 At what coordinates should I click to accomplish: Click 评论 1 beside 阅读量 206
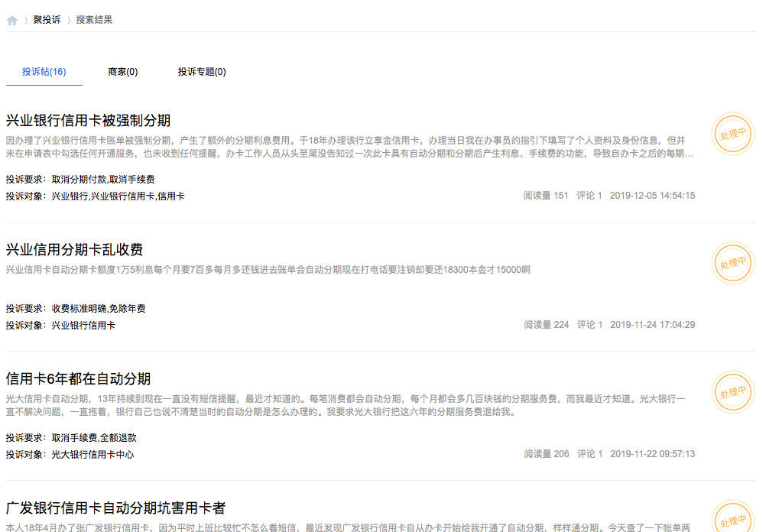click(589, 454)
